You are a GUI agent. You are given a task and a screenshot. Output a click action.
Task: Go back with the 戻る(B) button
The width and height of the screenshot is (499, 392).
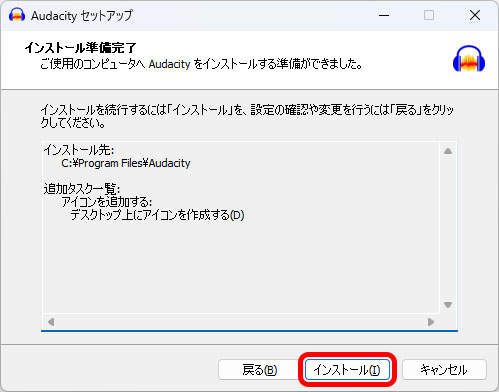259,370
